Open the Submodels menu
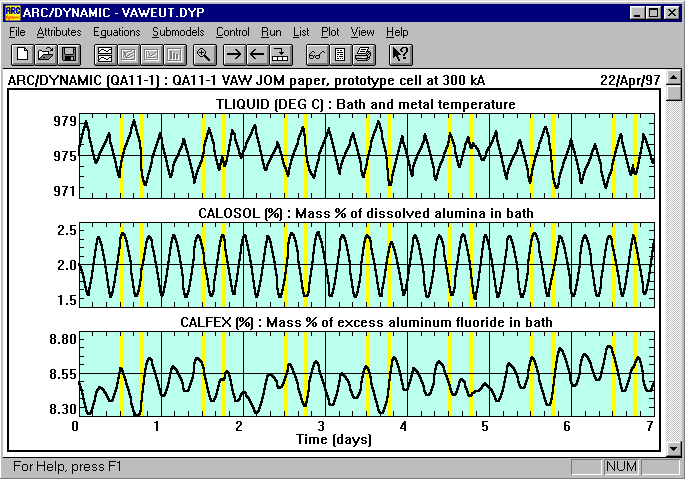Image resolution: width=685 pixels, height=479 pixels. (x=177, y=32)
